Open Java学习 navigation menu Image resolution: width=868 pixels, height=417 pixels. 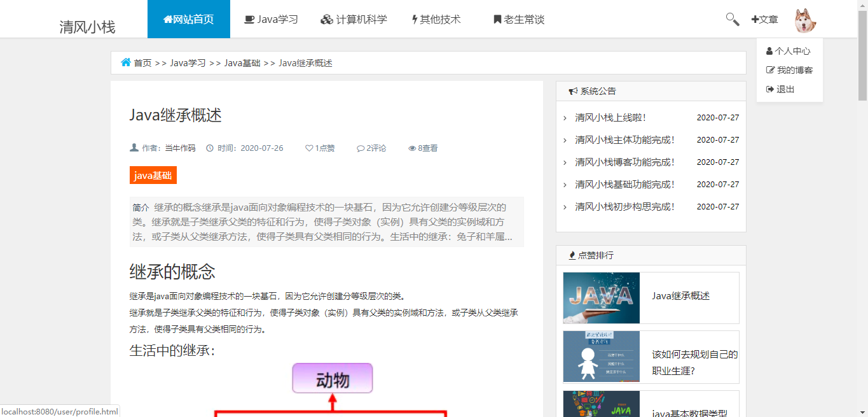[272, 19]
